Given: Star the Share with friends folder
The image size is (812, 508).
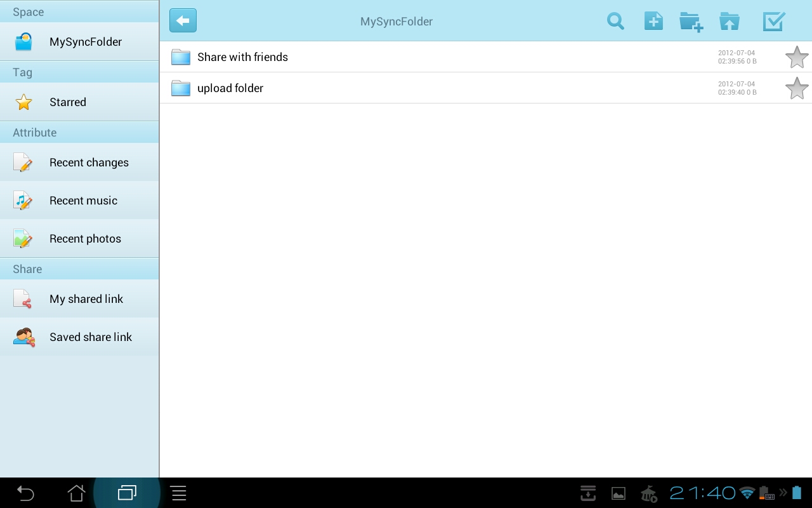Looking at the screenshot, I should click(x=797, y=57).
